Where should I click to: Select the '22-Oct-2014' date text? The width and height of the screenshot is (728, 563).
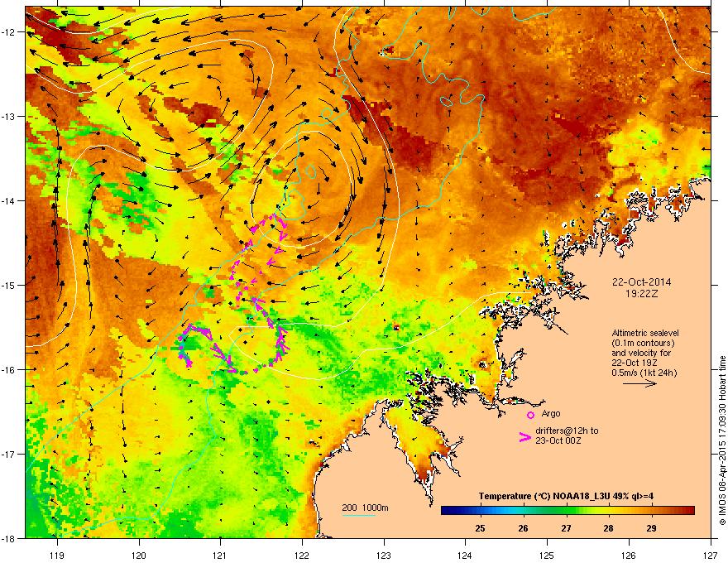coord(642,282)
